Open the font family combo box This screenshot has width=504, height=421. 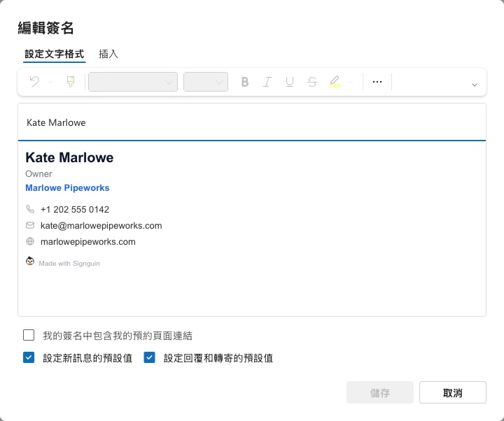tap(133, 82)
